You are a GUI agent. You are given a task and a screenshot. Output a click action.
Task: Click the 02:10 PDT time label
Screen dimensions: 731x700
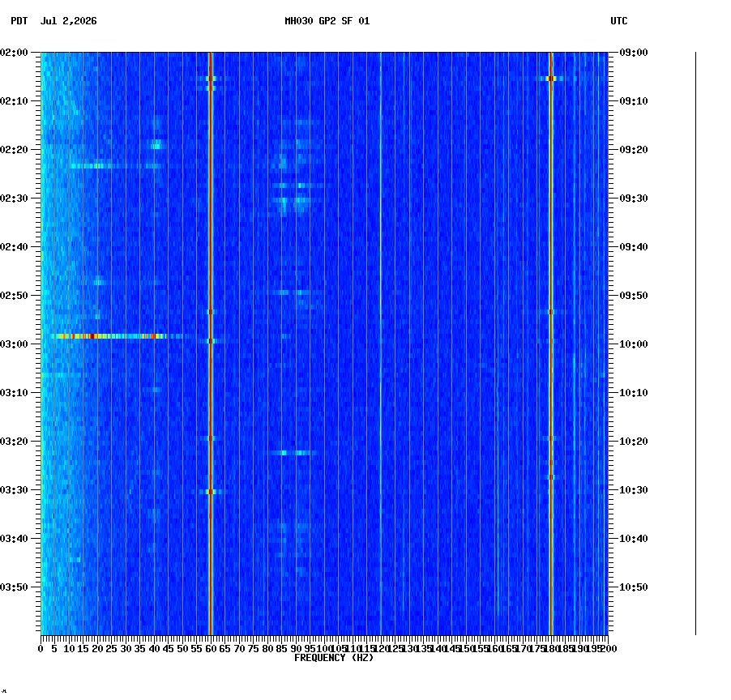click(x=14, y=101)
